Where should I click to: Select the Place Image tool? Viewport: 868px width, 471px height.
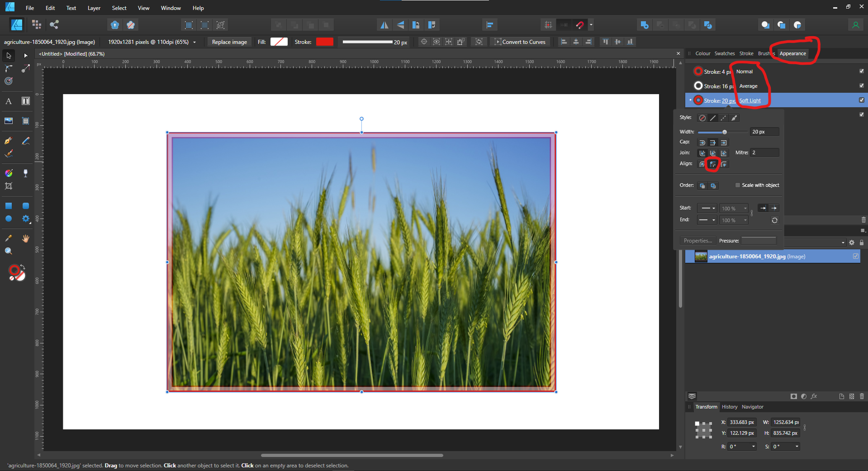point(9,121)
